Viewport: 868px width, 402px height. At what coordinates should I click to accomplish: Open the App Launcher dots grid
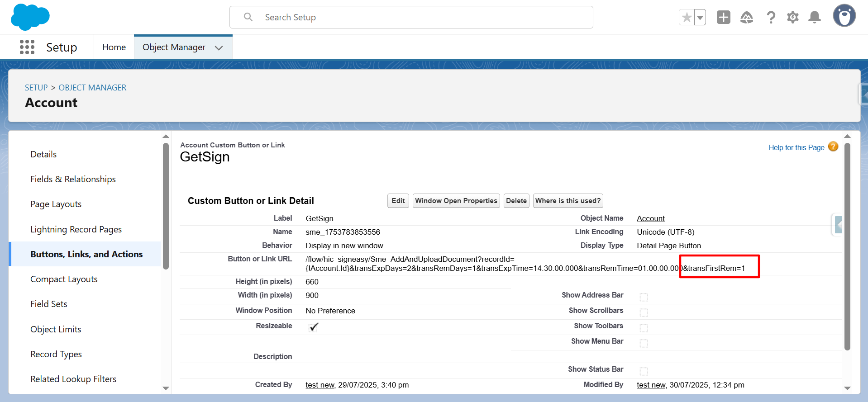point(27,47)
